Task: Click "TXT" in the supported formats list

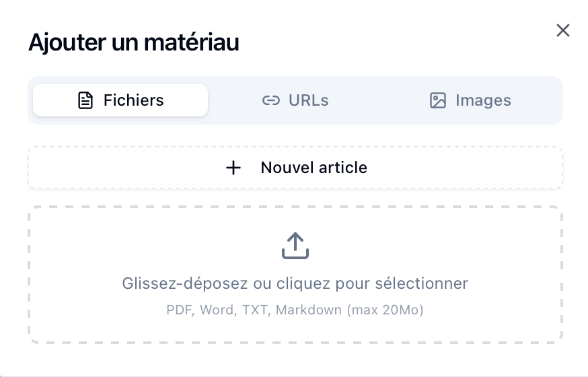Action: [255, 310]
